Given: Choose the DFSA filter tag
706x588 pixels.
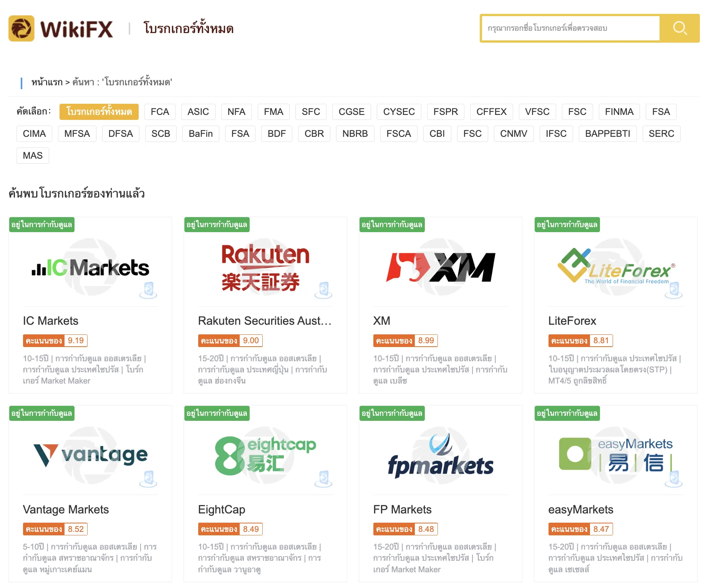Looking at the screenshot, I should click(121, 134).
